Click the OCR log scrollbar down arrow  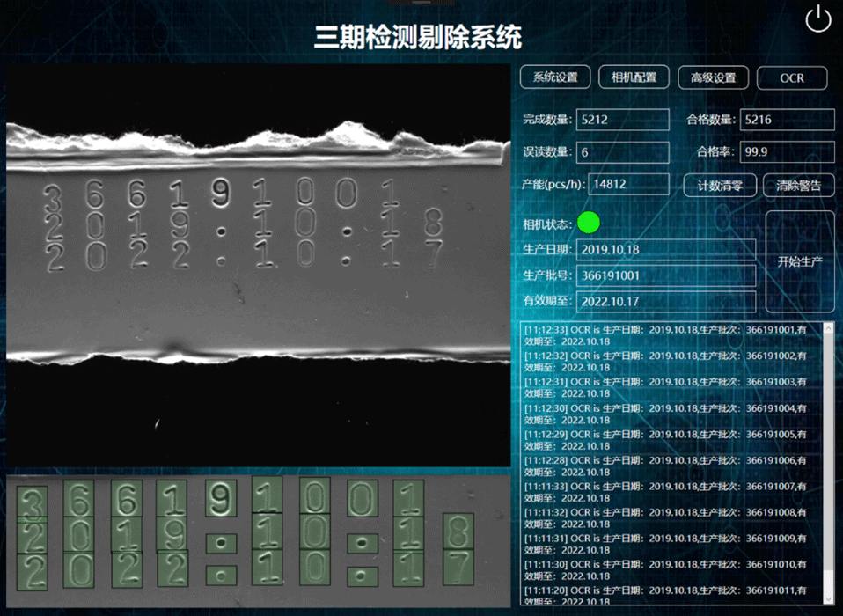(x=829, y=598)
